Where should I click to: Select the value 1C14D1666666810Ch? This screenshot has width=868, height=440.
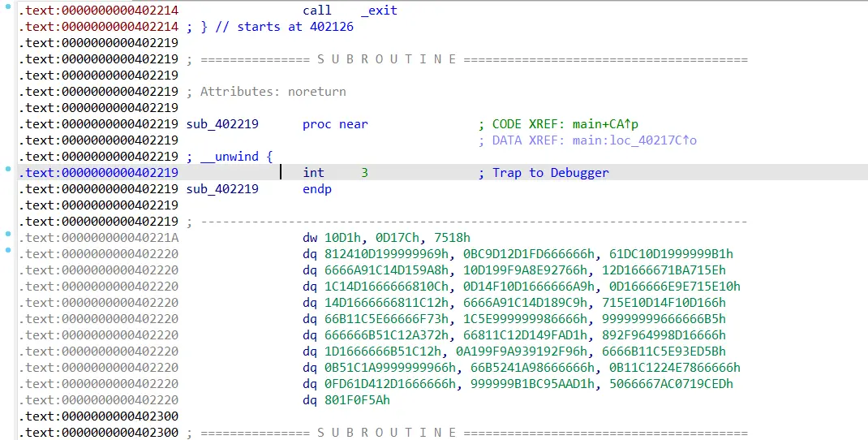(386, 287)
